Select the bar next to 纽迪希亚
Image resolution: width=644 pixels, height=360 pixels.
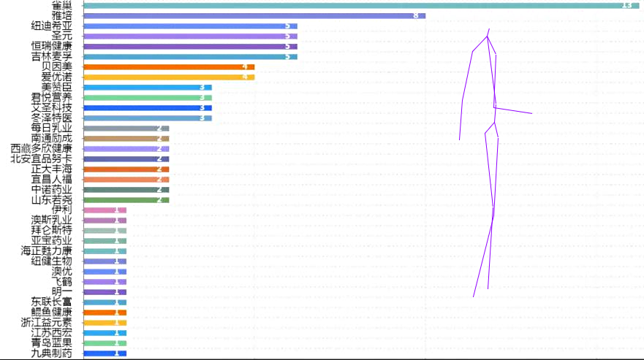point(190,26)
